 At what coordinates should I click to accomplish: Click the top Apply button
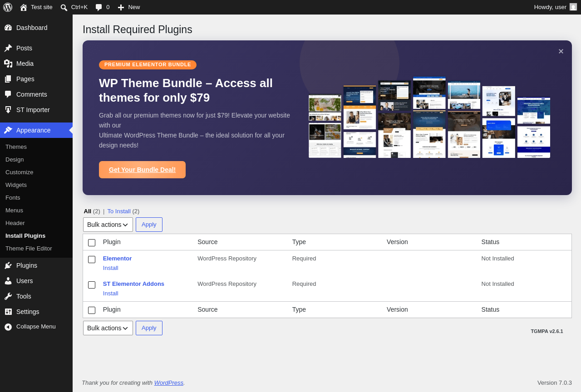tap(149, 225)
